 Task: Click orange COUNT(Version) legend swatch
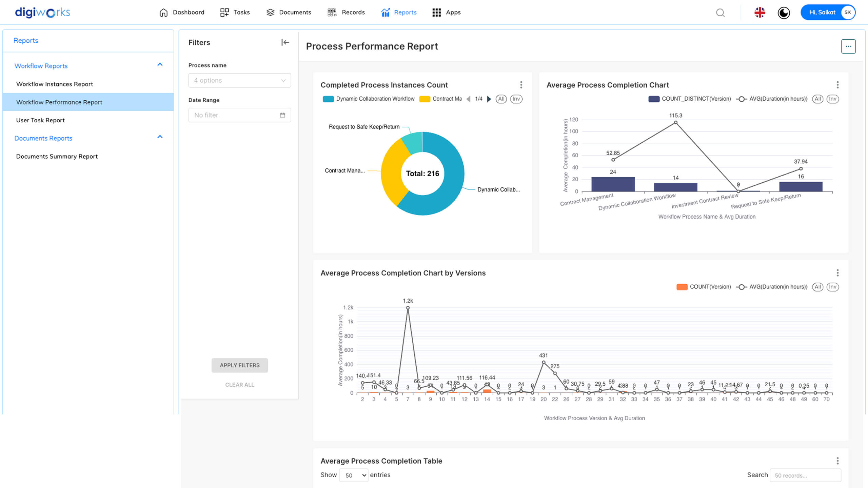point(682,287)
